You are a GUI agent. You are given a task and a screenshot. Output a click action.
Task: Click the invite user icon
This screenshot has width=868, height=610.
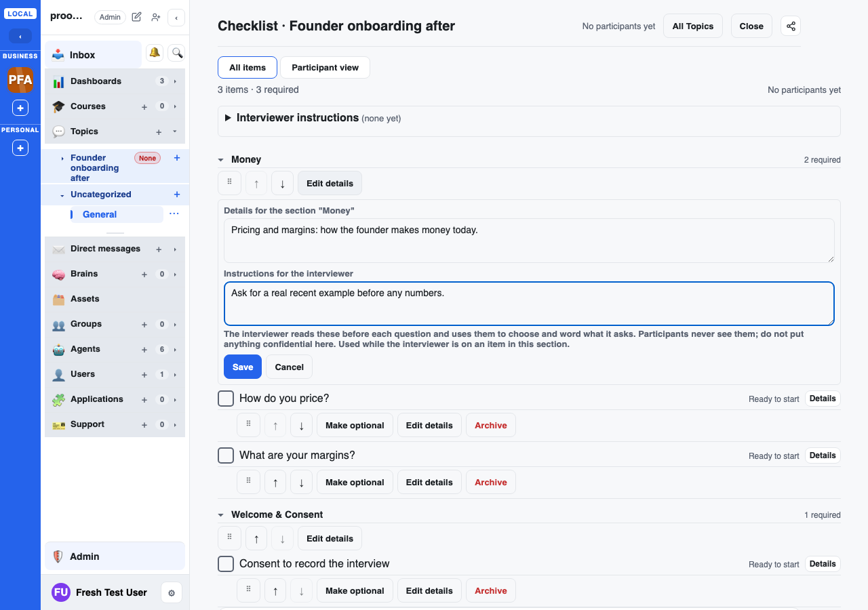(x=156, y=17)
